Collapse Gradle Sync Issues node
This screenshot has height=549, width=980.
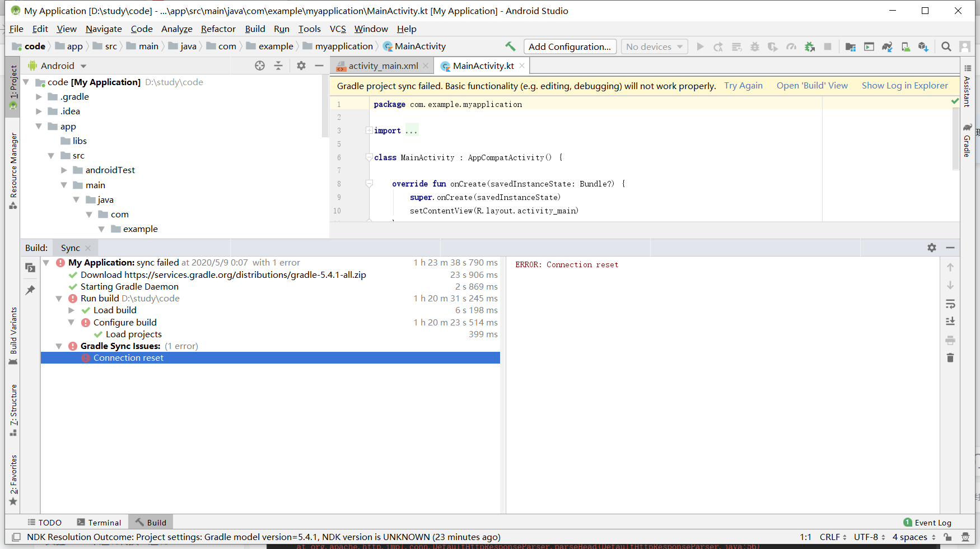point(58,346)
